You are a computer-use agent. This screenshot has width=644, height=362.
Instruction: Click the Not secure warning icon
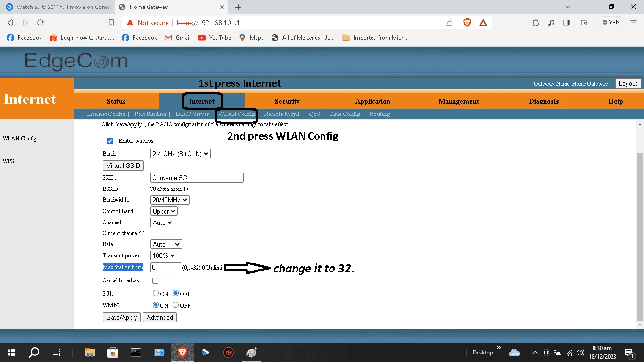pyautogui.click(x=130, y=23)
